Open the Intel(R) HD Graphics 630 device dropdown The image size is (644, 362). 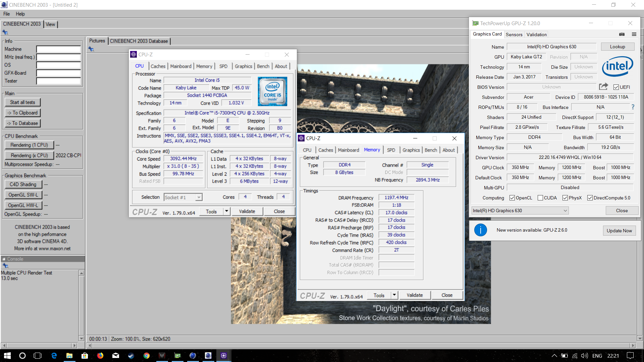[520, 210]
